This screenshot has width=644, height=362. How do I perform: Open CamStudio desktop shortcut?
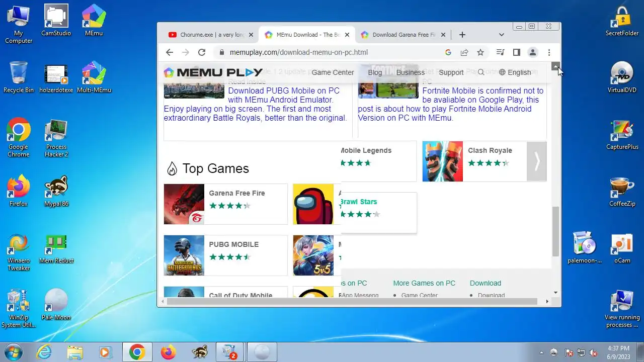pyautogui.click(x=56, y=20)
